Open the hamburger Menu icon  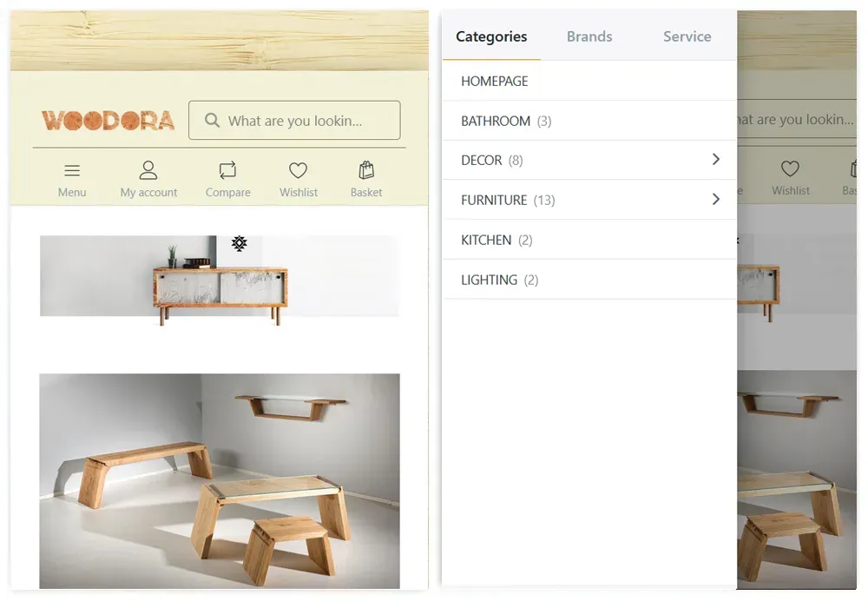tap(72, 170)
